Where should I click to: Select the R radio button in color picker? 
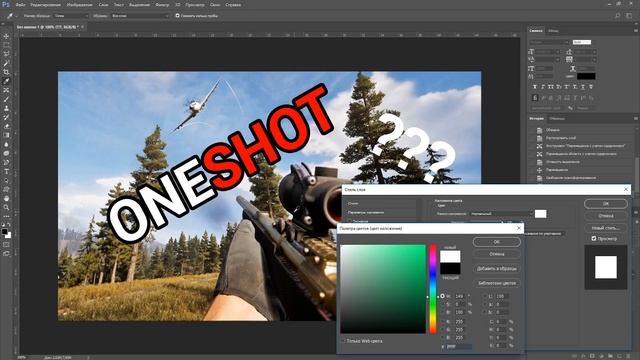tap(442, 322)
